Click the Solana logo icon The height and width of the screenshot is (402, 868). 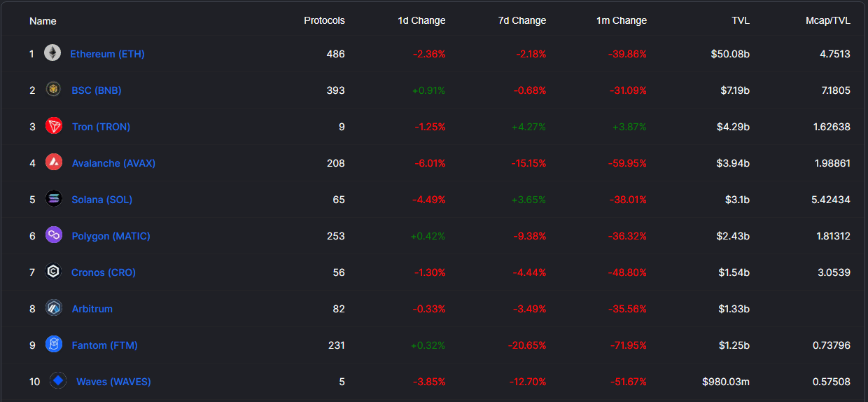[54, 199]
